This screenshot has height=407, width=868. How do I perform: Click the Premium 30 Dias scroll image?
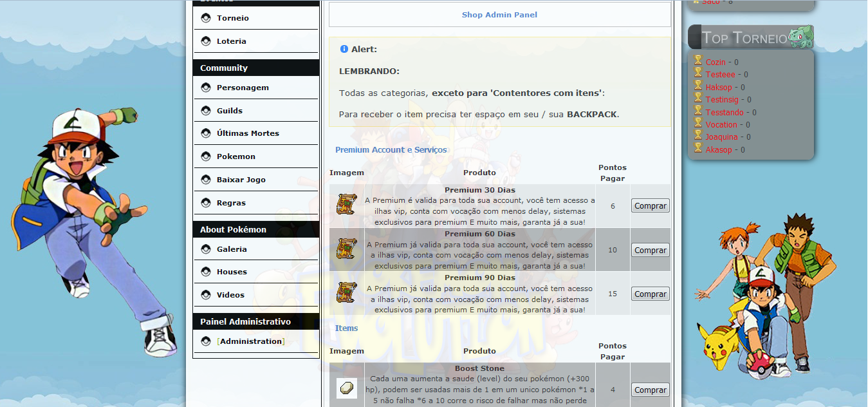tap(347, 205)
